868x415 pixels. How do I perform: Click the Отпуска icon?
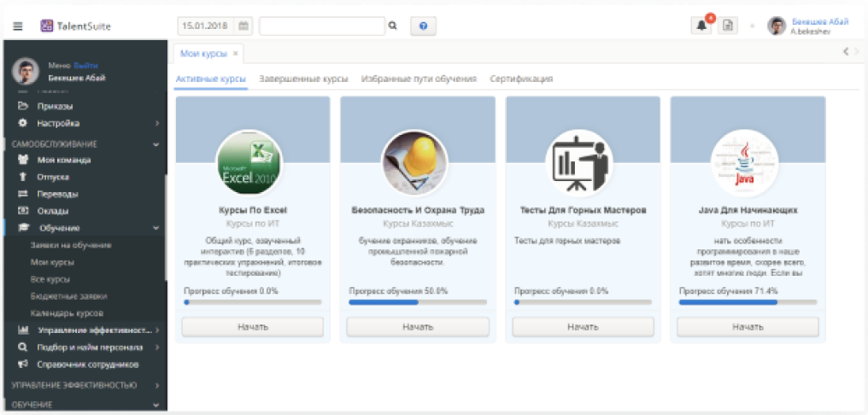point(23,177)
